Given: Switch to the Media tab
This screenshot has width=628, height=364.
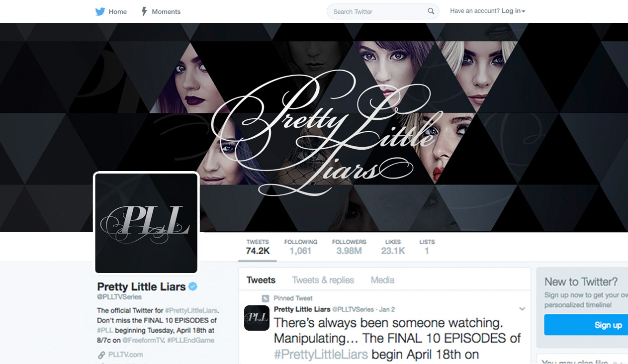Looking at the screenshot, I should tap(382, 280).
